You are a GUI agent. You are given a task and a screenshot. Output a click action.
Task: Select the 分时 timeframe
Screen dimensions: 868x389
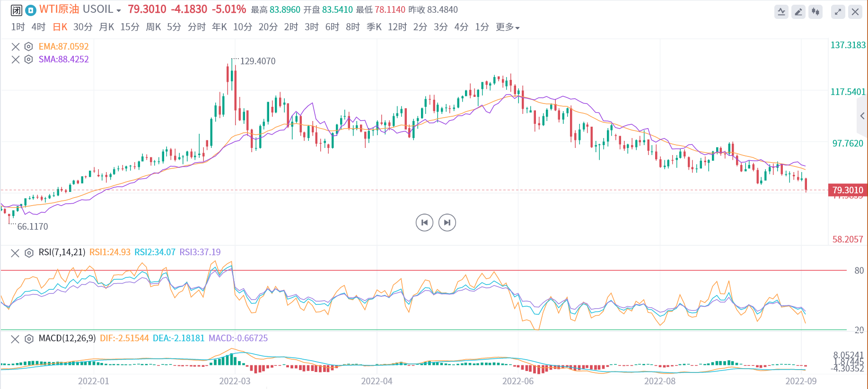coord(197,27)
